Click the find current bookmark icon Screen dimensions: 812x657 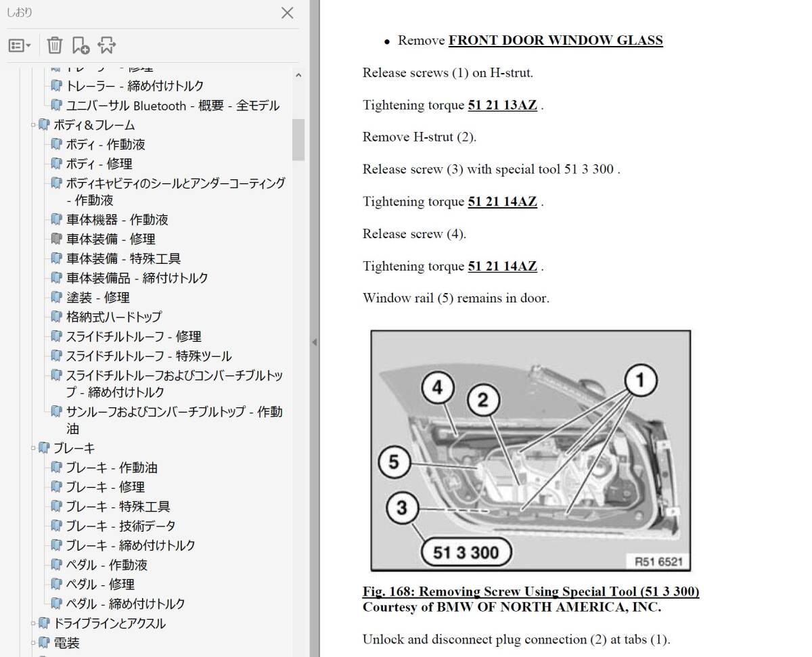(106, 45)
